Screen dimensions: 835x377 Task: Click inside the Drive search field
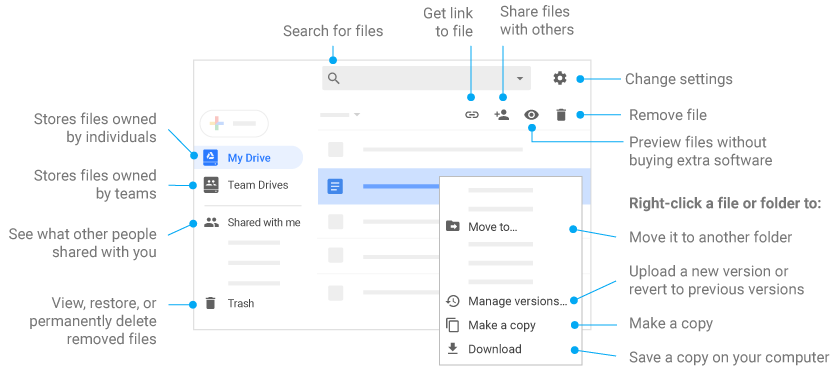[427, 78]
